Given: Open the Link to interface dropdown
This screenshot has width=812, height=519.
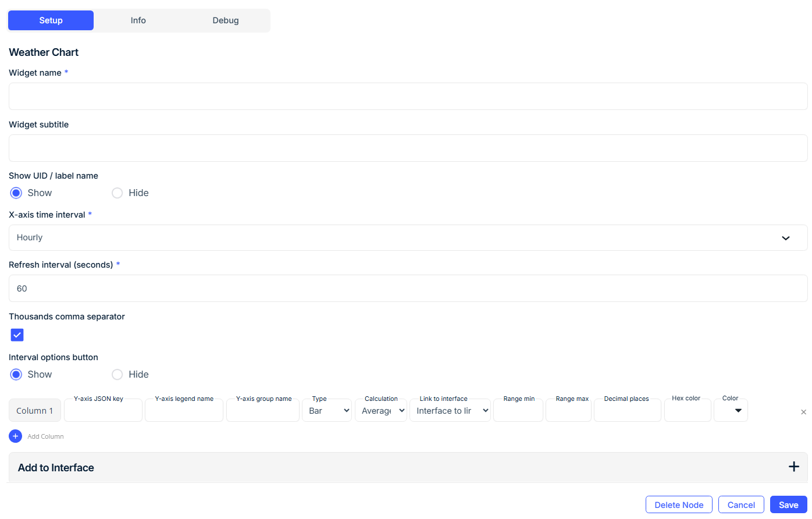Looking at the screenshot, I should tap(450, 410).
